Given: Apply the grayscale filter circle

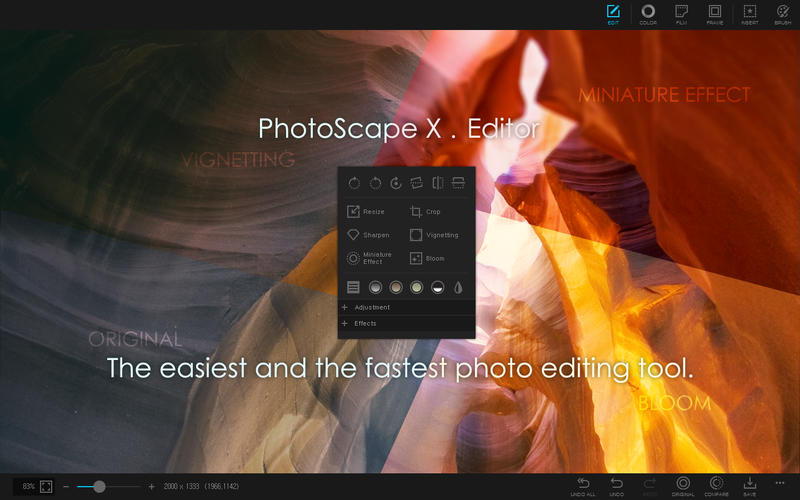Looking at the screenshot, I should (375, 287).
